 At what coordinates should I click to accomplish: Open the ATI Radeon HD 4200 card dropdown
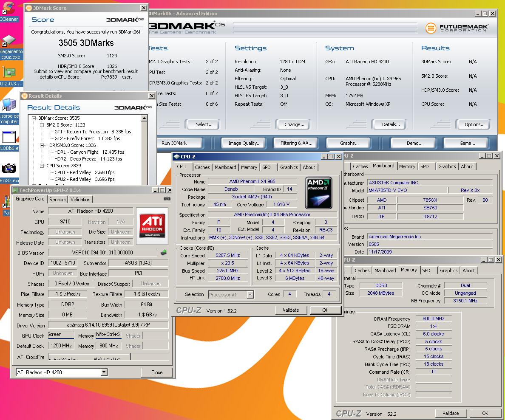[104, 372]
